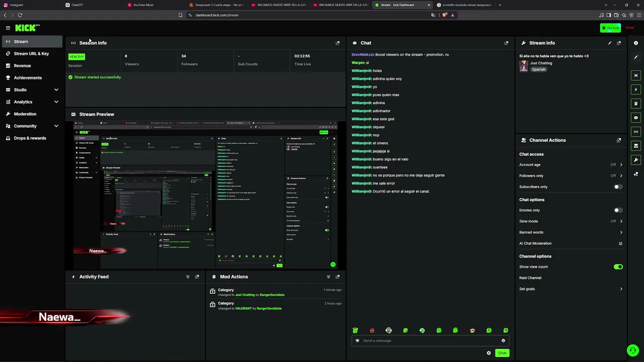
Task: Pop out the Session Info panel
Action: 338,43
